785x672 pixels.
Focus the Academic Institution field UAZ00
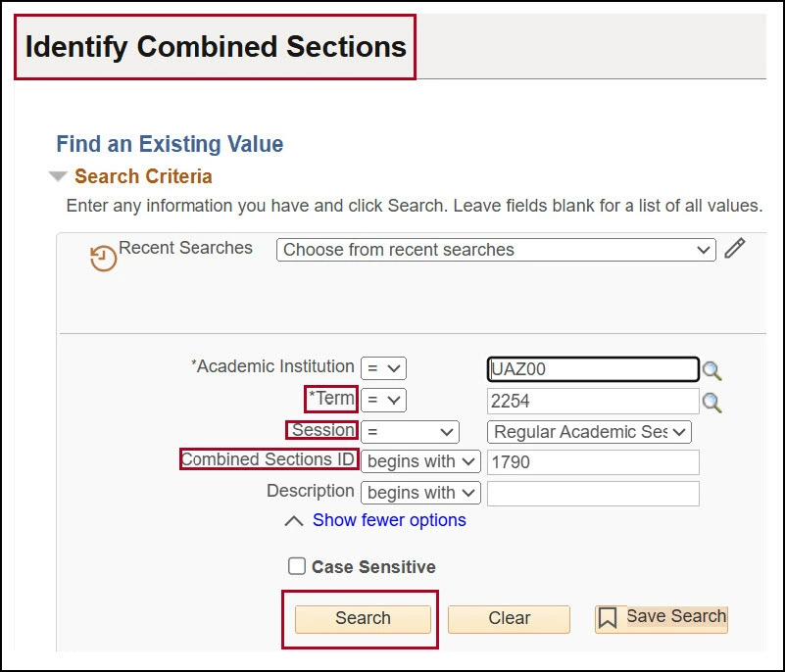[x=593, y=369]
